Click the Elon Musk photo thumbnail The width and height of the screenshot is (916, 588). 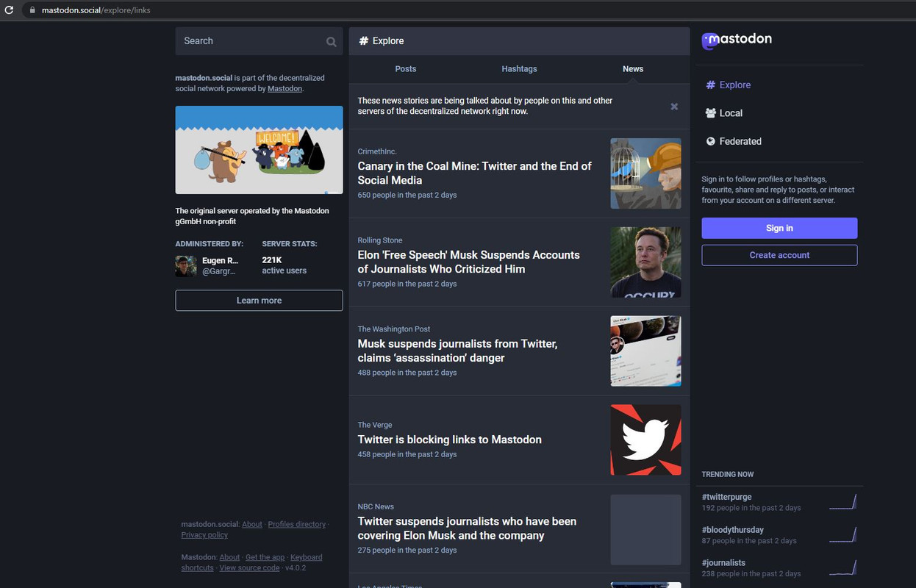(x=645, y=262)
